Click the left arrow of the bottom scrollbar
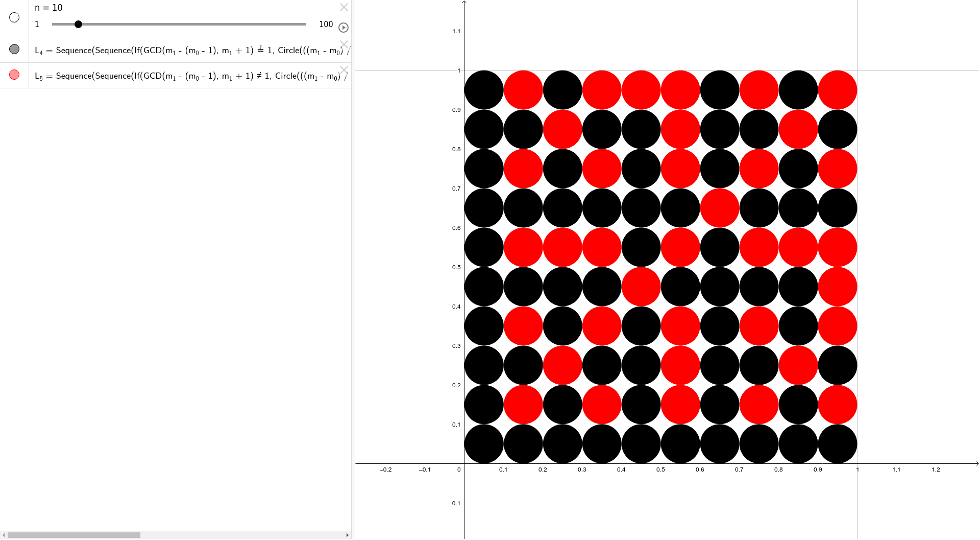 click(4, 535)
